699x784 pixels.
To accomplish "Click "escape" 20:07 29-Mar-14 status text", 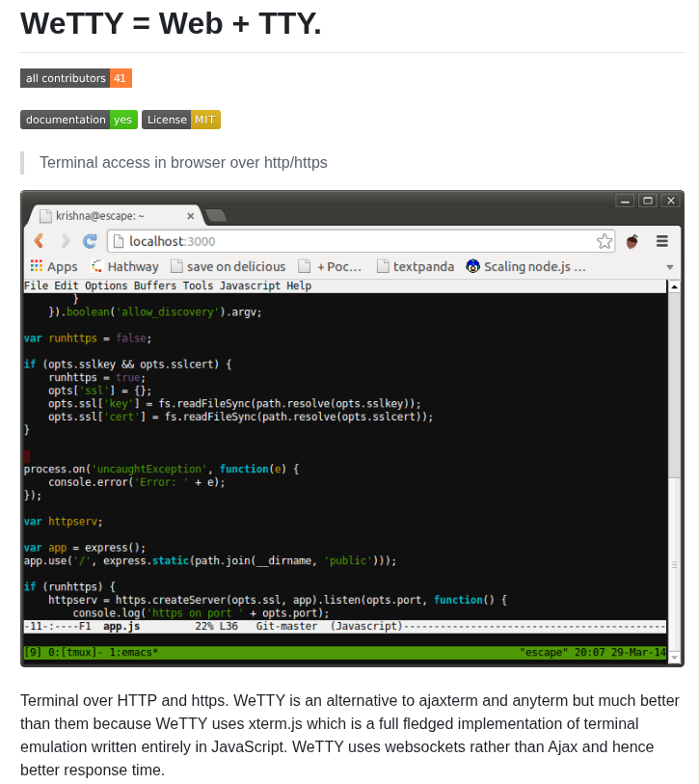I will pos(593,652).
